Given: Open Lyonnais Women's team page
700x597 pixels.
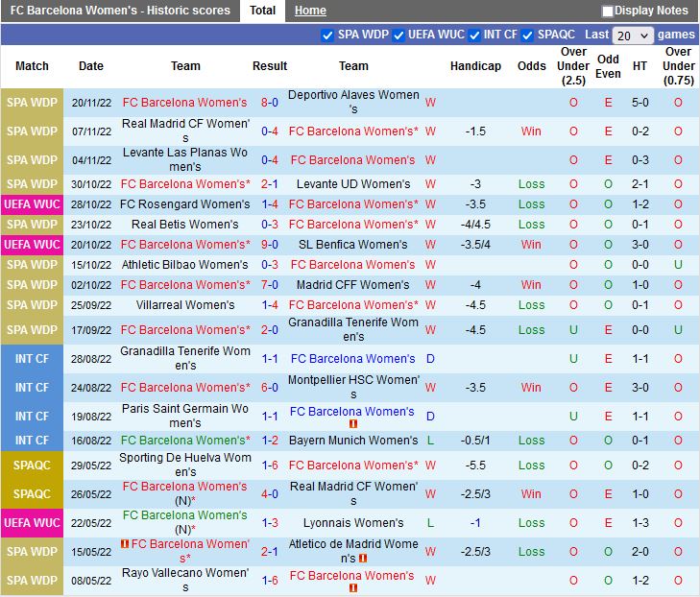Looking at the screenshot, I should coord(353,523).
